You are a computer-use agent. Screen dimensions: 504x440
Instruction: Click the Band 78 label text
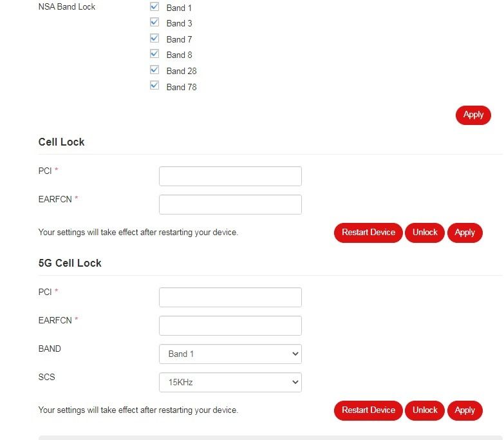[182, 87]
